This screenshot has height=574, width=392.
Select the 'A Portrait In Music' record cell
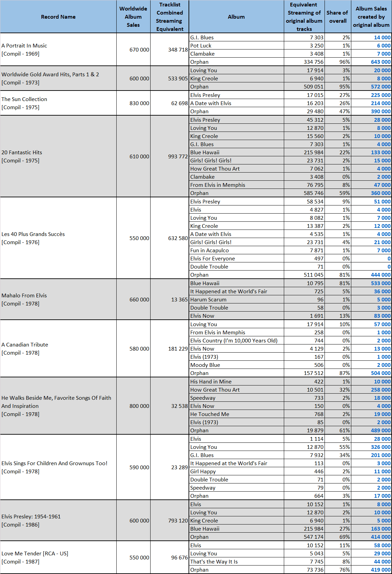tap(58, 50)
